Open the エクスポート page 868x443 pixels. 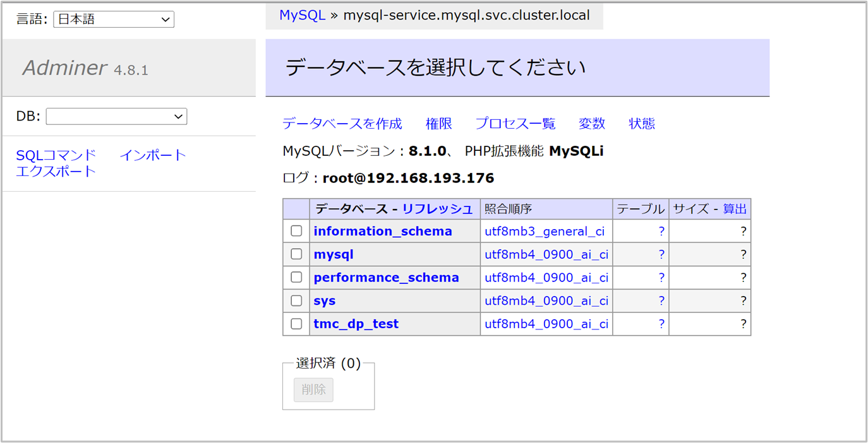click(x=56, y=172)
